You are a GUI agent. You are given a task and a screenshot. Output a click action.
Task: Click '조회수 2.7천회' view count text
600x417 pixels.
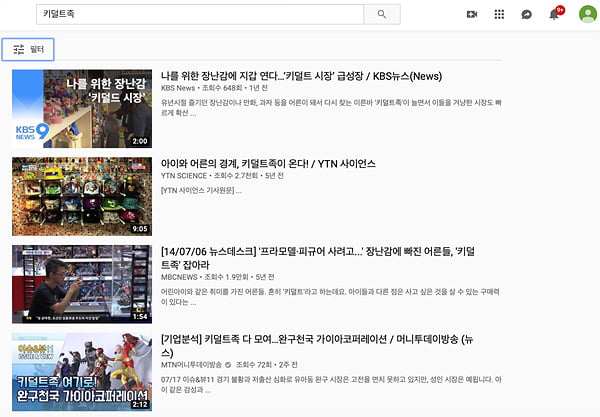[236, 176]
